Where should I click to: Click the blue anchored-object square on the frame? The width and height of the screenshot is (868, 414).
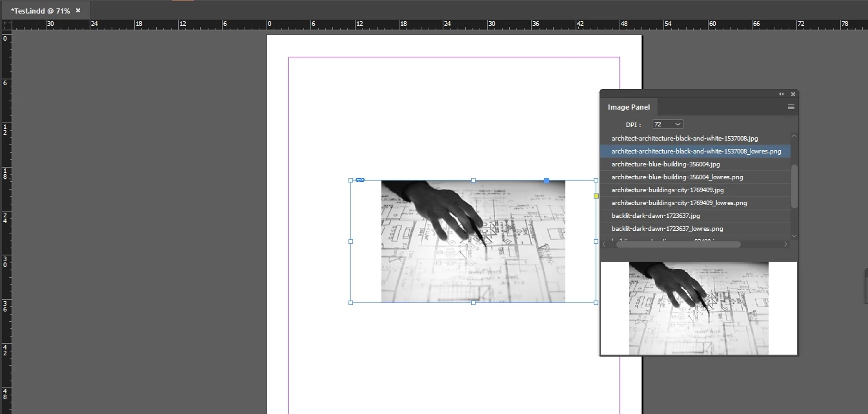(547, 181)
